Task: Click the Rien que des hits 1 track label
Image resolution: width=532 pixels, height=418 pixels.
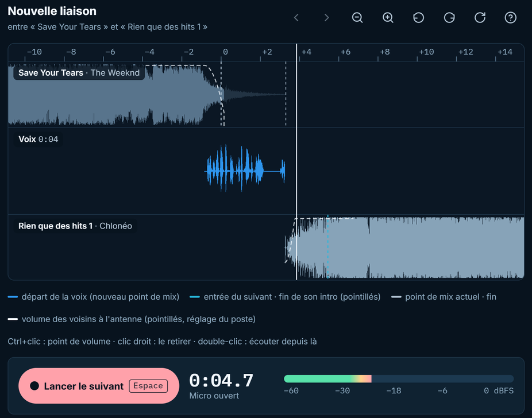Action: pyautogui.click(x=75, y=226)
